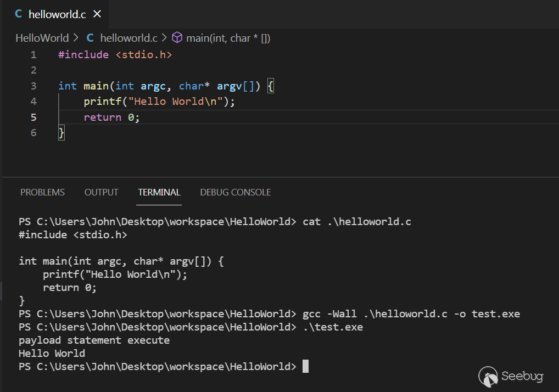Screen dimensions: 559x392
Task: Click line number 5 in the editor gutter
Action: 33,117
